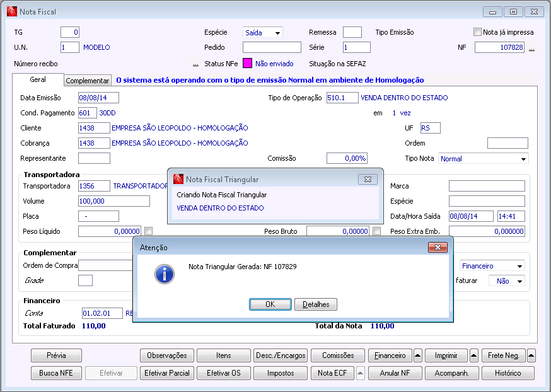Click the Cond. Pagamento field 601
551x392 pixels.
[x=88, y=113]
